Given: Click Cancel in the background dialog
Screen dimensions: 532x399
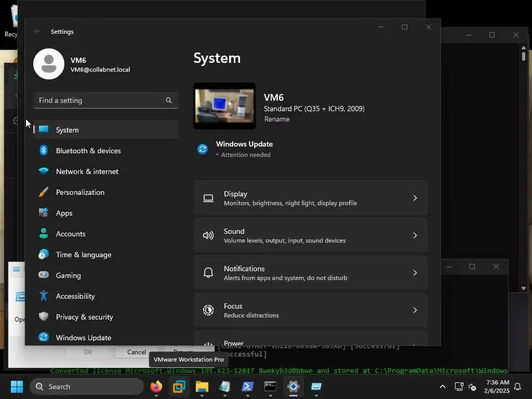Looking at the screenshot, I should coord(137,352).
